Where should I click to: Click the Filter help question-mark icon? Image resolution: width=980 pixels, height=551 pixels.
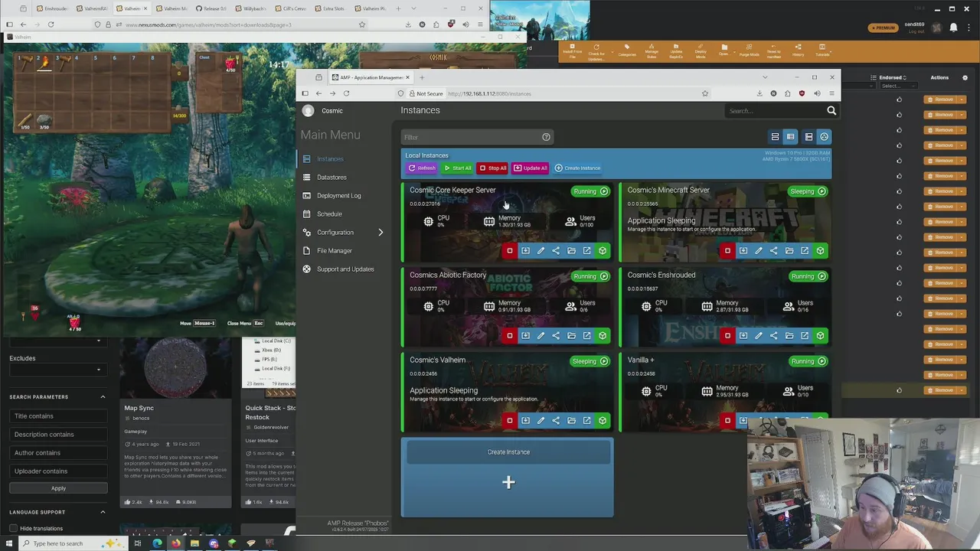pyautogui.click(x=546, y=137)
